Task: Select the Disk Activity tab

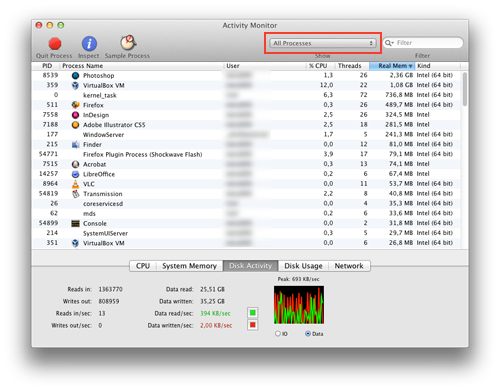Action: [x=250, y=266]
